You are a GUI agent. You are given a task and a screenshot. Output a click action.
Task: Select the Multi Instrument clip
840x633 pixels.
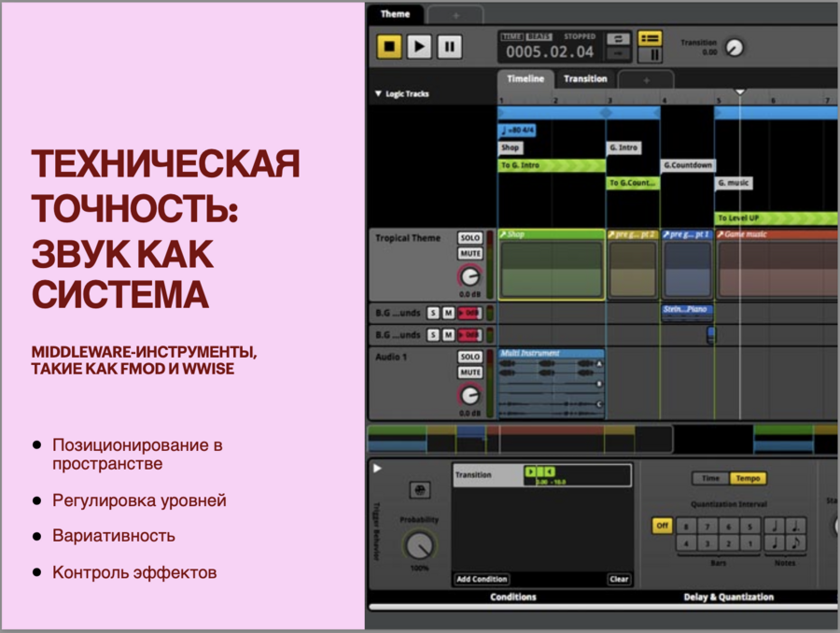click(x=552, y=384)
